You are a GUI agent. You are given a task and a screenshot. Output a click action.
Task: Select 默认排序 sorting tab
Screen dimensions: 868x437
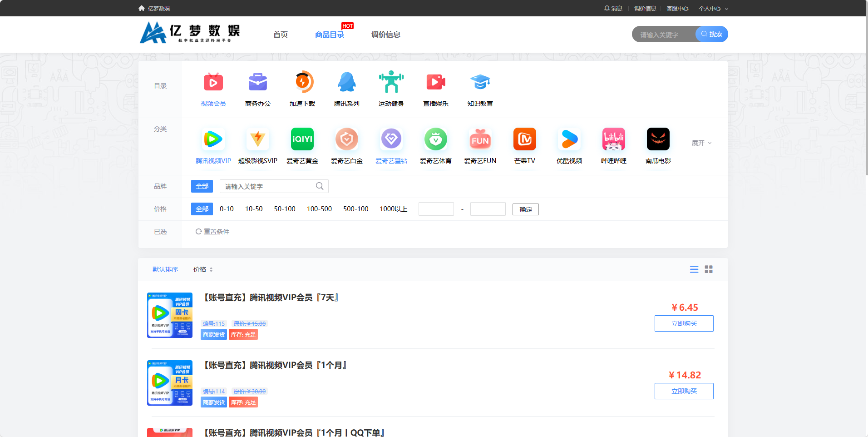coord(165,269)
